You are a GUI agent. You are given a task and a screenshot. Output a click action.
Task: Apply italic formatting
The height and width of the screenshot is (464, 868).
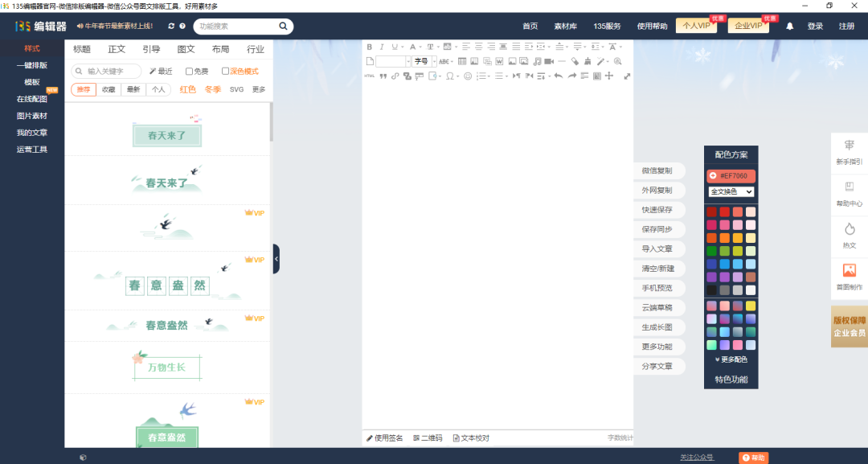point(382,47)
